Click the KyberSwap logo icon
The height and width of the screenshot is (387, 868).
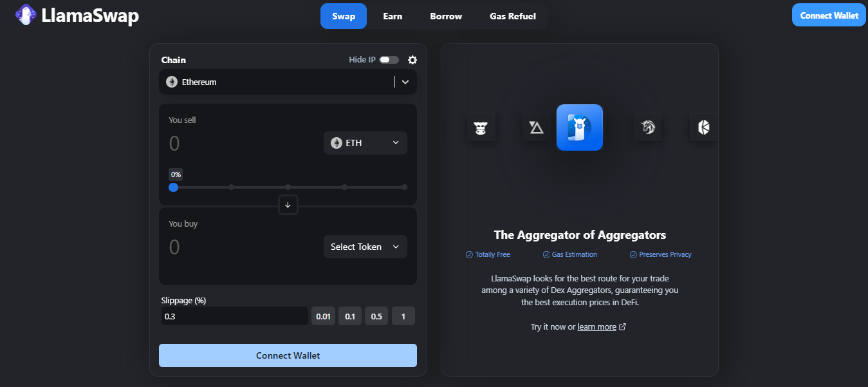tap(703, 127)
